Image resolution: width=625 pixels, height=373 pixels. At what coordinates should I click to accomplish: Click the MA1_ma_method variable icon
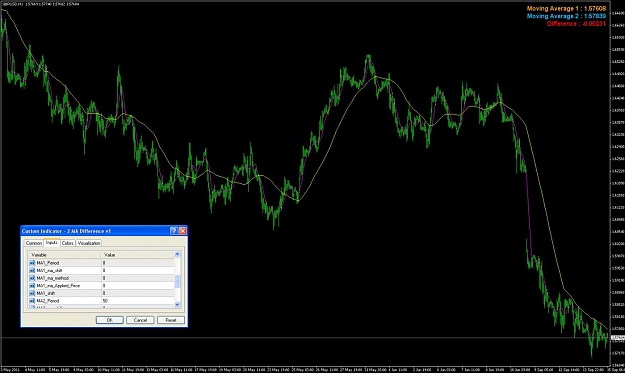32,278
